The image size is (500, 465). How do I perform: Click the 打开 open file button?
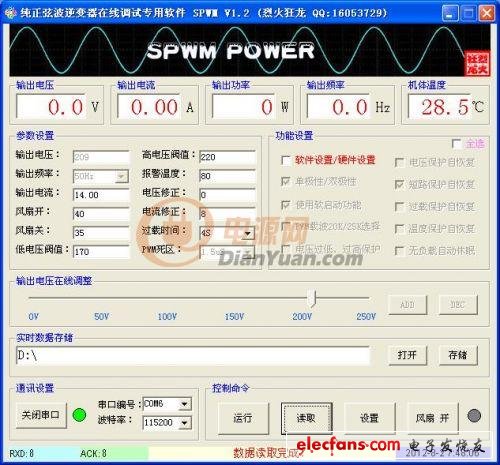(x=408, y=355)
